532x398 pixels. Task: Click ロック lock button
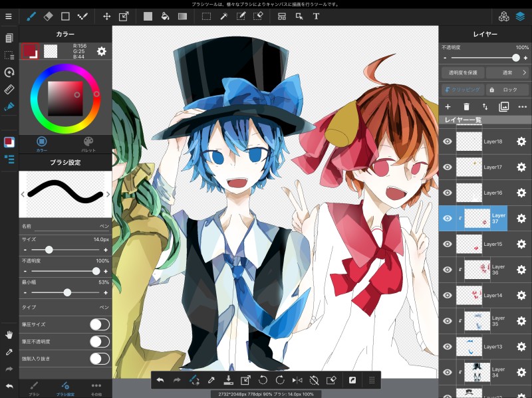coord(508,90)
